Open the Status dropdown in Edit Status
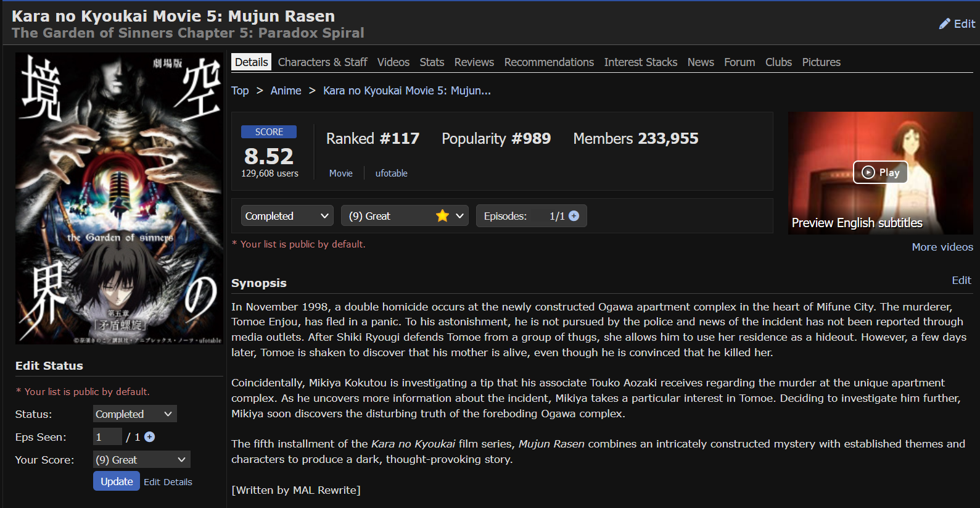 [x=135, y=414]
